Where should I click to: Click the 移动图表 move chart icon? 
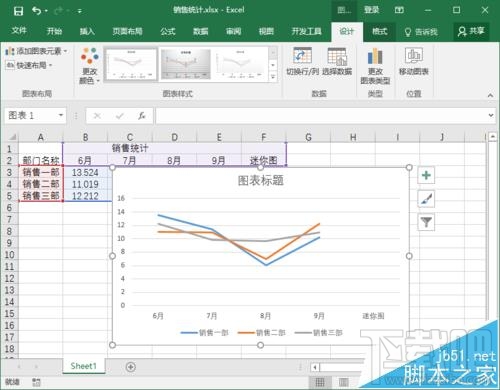414,61
